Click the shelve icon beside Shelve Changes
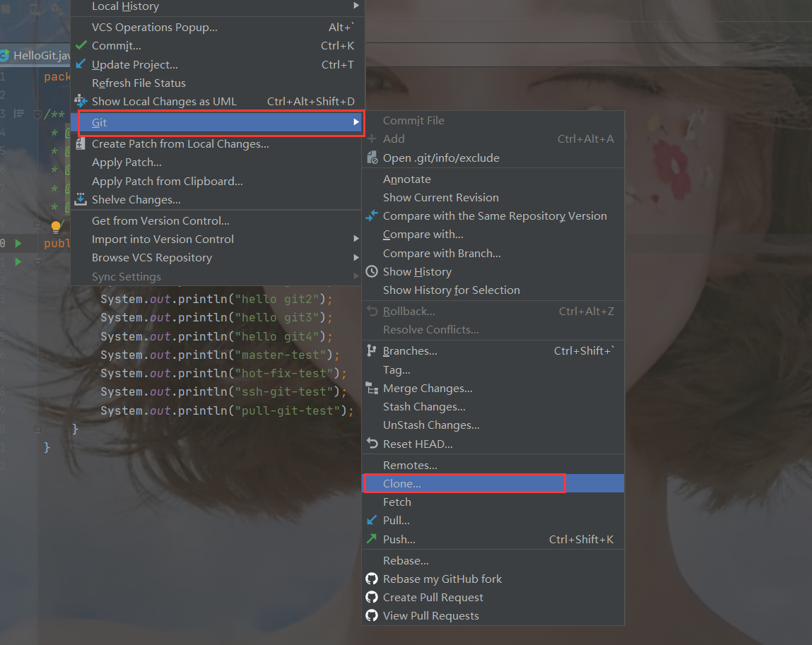This screenshot has height=645, width=812. point(81,199)
